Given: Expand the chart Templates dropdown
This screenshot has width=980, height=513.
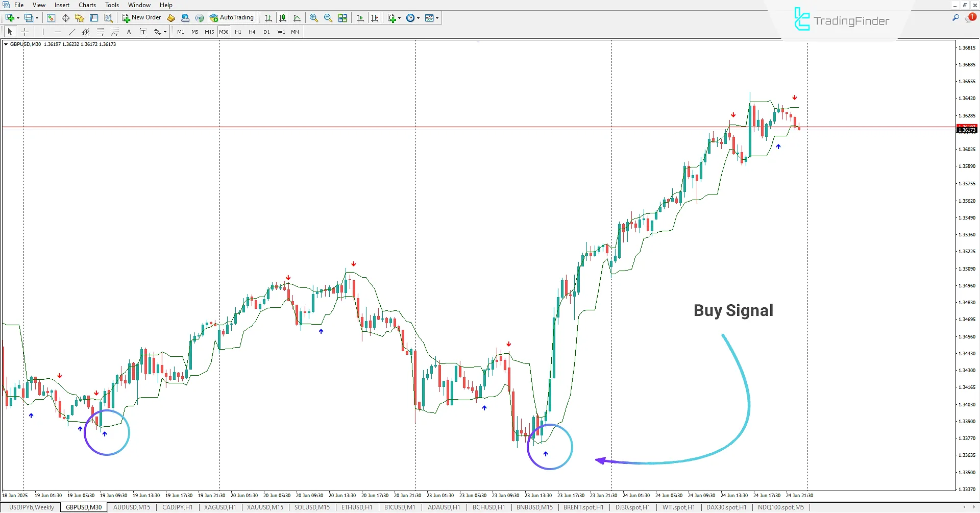Looking at the screenshot, I should pyautogui.click(x=437, y=18).
